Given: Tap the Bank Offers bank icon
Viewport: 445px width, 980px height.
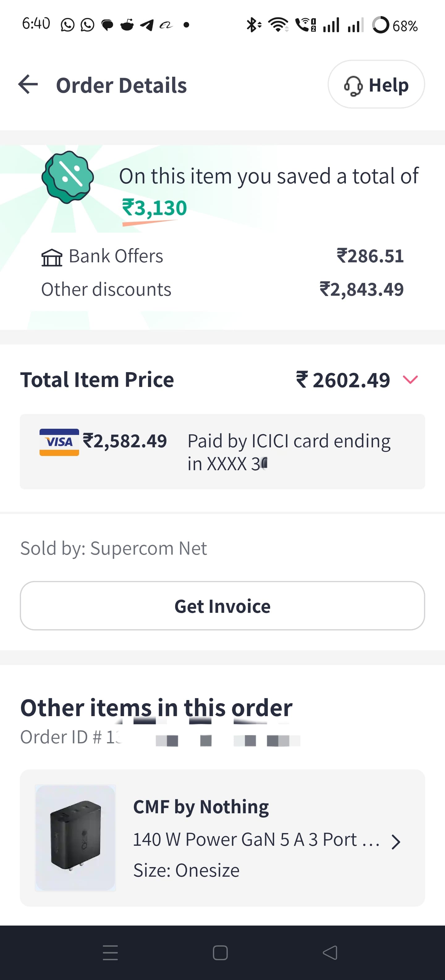Looking at the screenshot, I should pyautogui.click(x=52, y=258).
